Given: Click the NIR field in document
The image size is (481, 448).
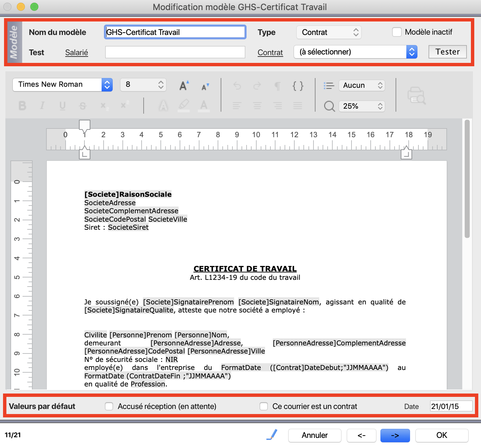Looking at the screenshot, I should tap(172, 360).
